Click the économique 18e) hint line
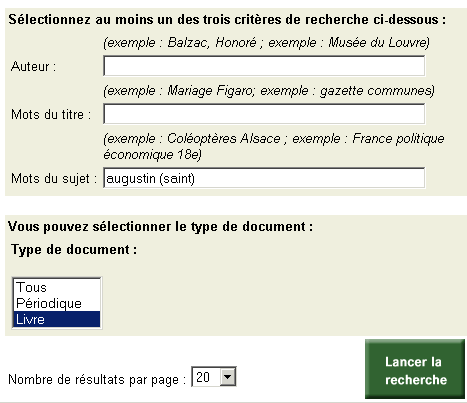467x403 pixels. pos(152,154)
